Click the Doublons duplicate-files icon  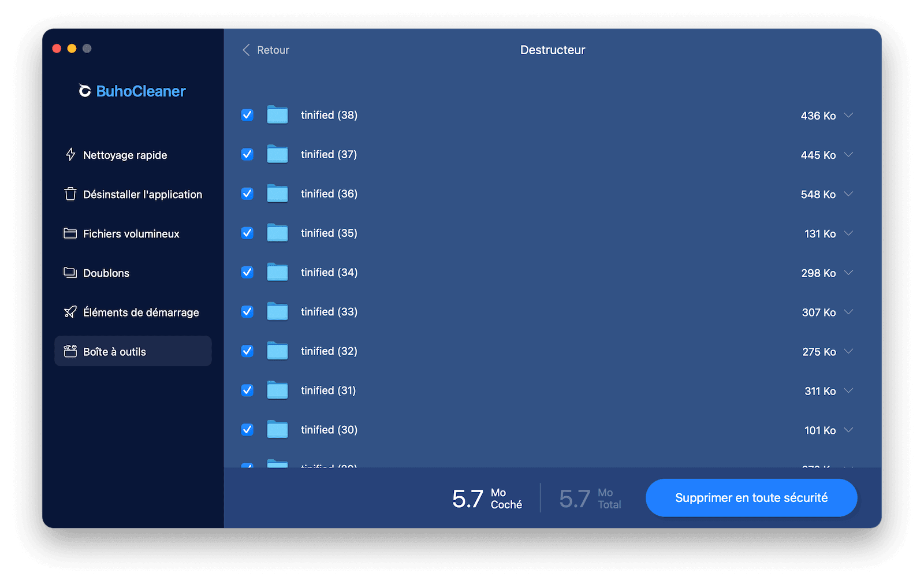70,273
